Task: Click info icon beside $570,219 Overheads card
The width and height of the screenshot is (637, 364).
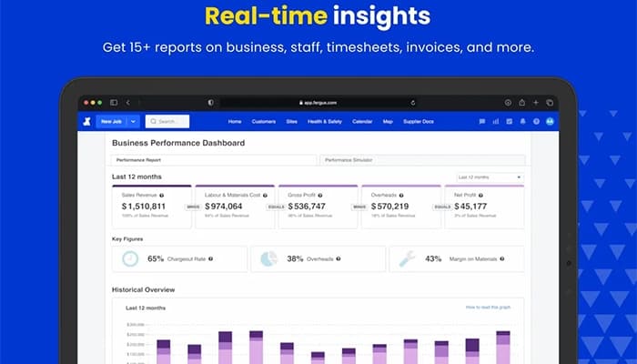Action: pos(401,196)
